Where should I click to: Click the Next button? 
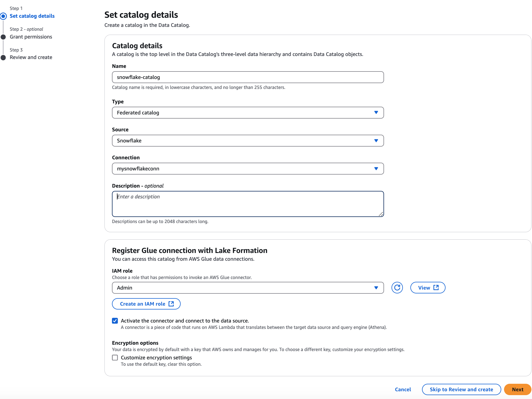[x=517, y=389]
